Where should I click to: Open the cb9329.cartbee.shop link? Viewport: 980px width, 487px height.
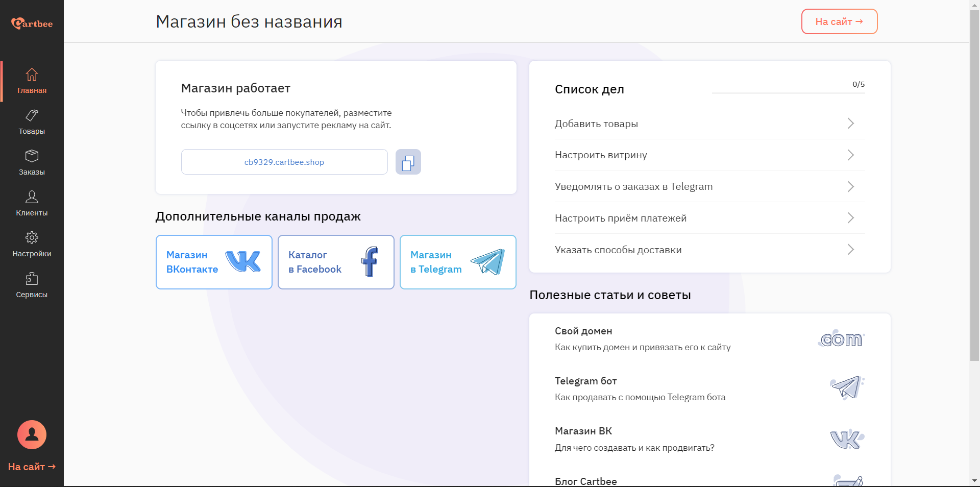pyautogui.click(x=284, y=162)
